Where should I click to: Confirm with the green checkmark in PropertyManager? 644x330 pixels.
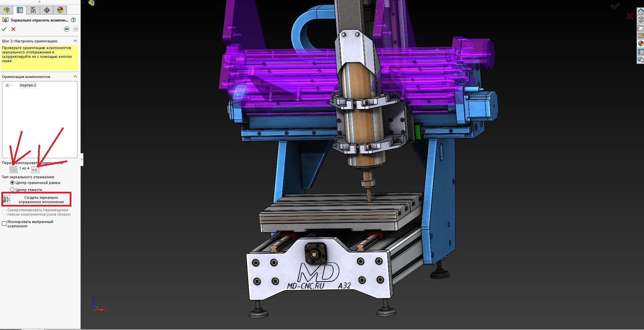click(4, 29)
